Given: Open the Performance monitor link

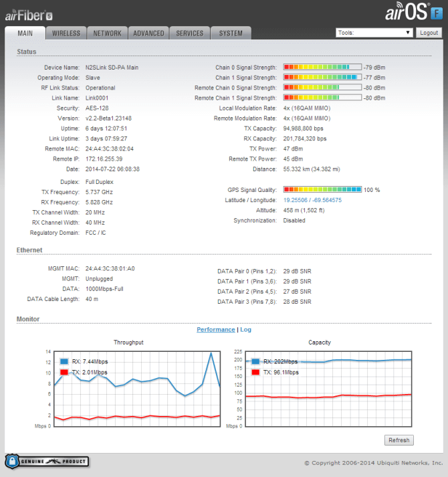Looking at the screenshot, I should click(x=215, y=330).
